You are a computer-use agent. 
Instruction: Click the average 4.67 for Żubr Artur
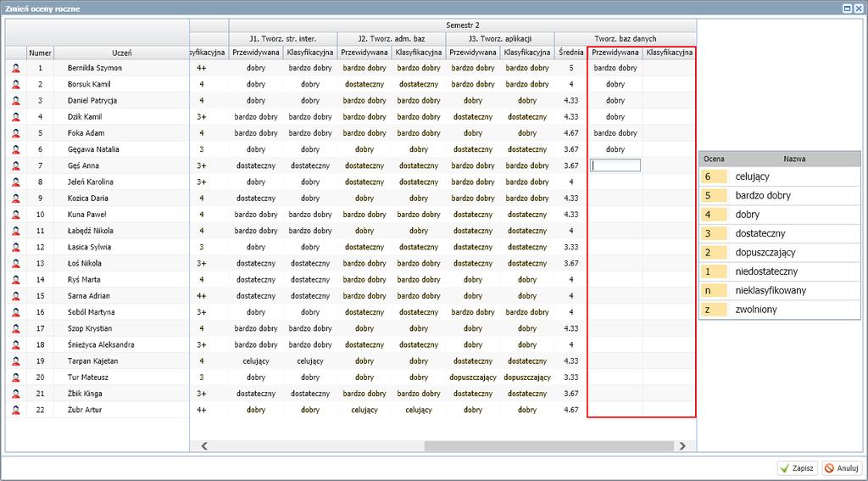[x=570, y=410]
